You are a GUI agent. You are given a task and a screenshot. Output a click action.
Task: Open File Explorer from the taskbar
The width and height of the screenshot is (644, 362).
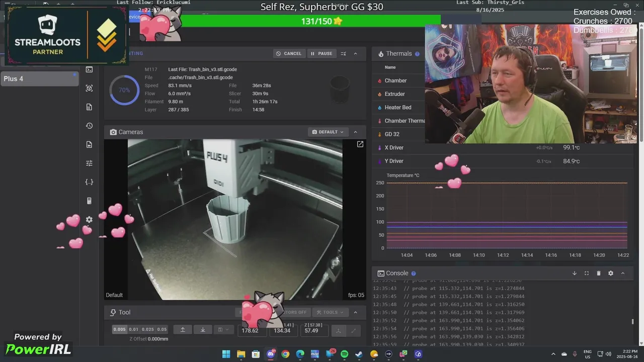point(241,354)
